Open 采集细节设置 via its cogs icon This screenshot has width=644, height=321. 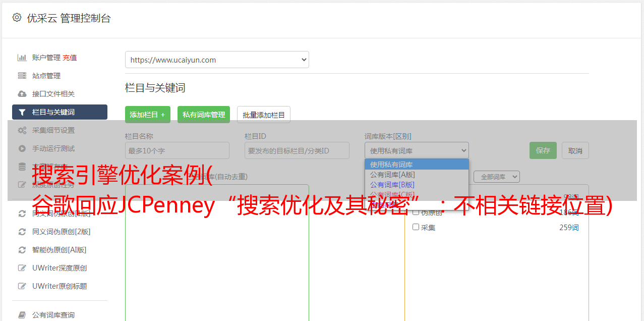click(22, 130)
